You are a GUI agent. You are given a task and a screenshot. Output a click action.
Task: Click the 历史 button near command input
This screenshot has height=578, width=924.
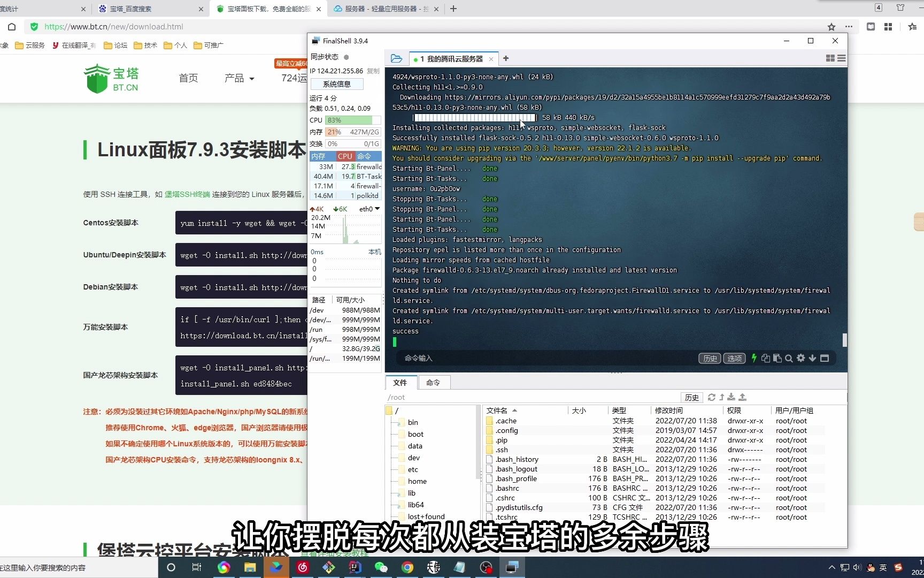[x=710, y=358]
